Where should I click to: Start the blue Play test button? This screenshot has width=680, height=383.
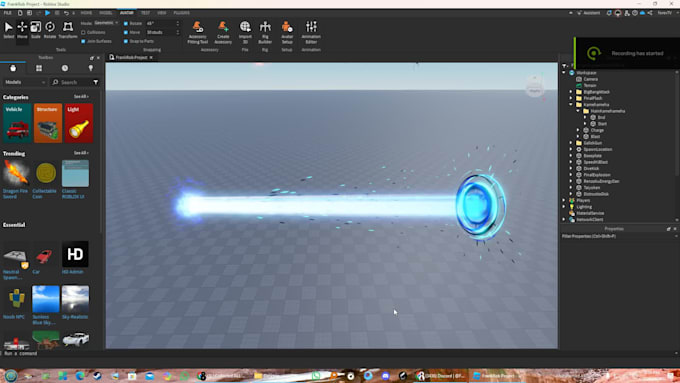[48, 13]
